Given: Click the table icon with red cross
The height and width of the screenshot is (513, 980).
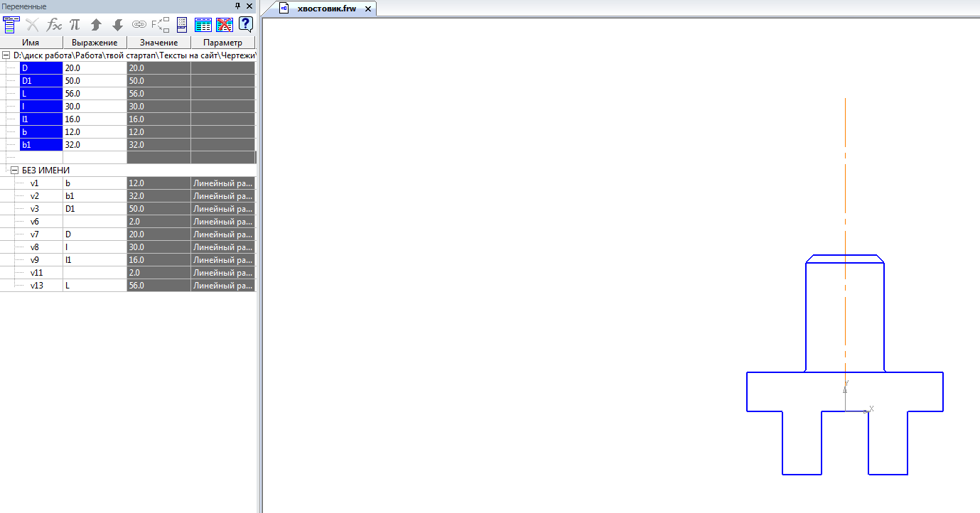Looking at the screenshot, I should point(225,25).
